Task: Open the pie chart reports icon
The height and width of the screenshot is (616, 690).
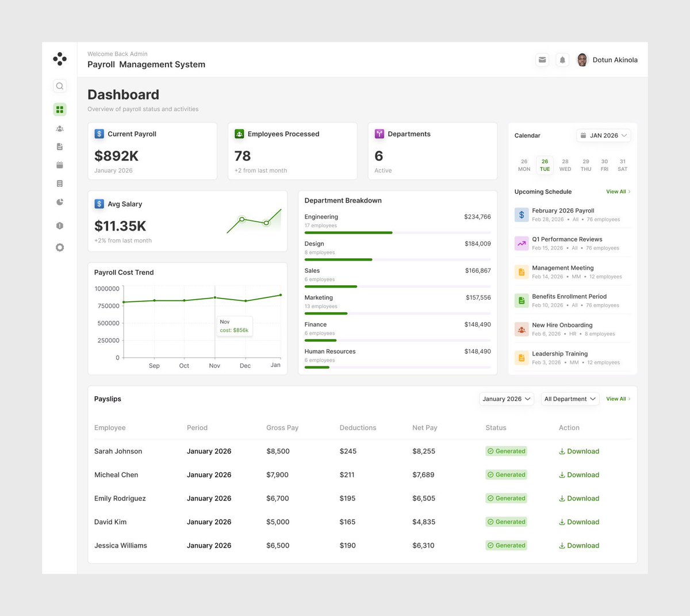Action: tap(60, 202)
